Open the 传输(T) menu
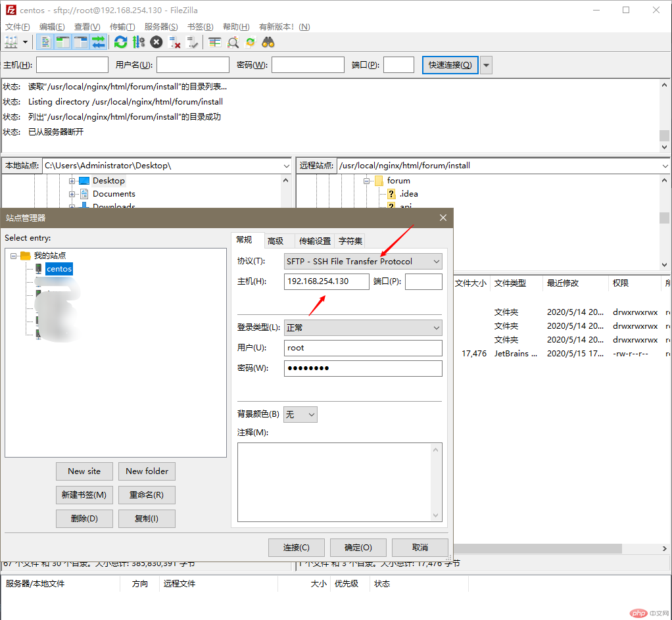Image resolution: width=672 pixels, height=620 pixels. point(122,26)
